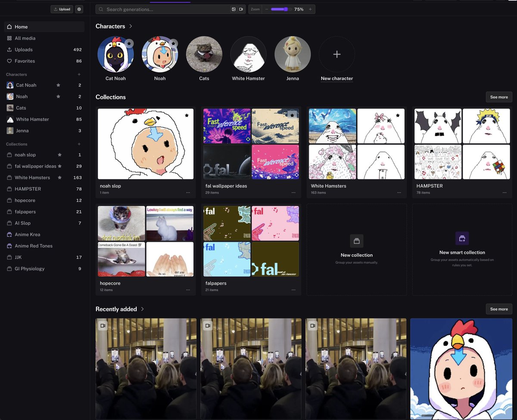
Task: Open GI Physiology collection in sidebar
Action: point(44,269)
